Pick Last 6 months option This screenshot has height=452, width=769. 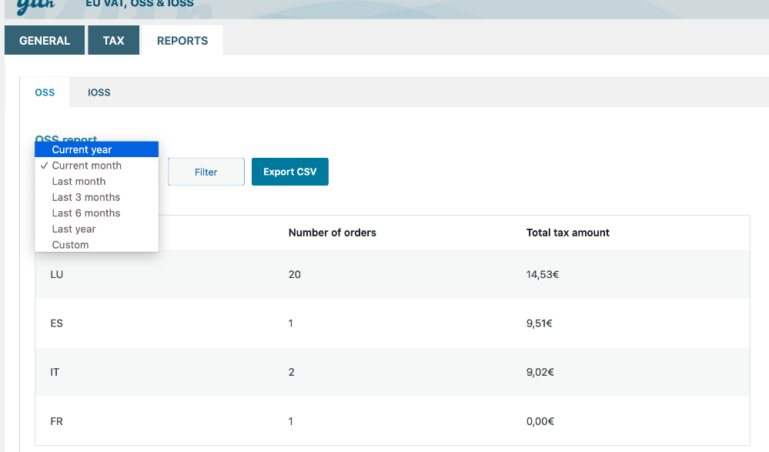(x=97, y=213)
